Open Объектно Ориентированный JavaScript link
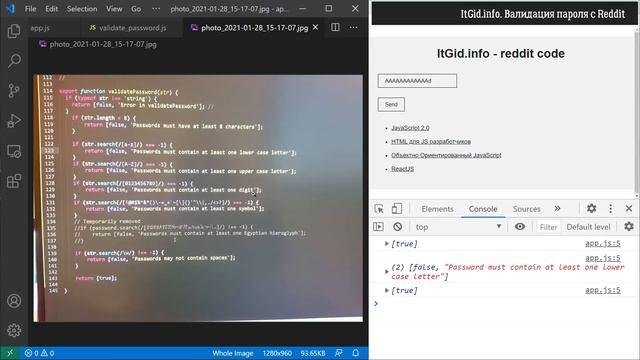The image size is (640, 360). 446,155
